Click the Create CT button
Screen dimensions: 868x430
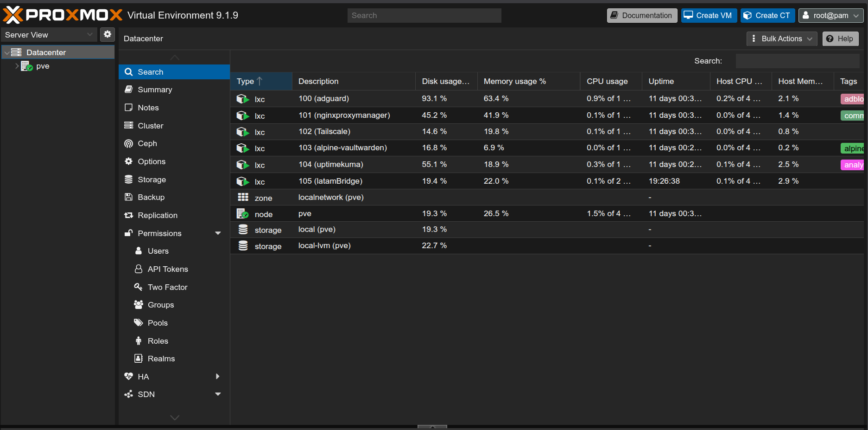767,15
